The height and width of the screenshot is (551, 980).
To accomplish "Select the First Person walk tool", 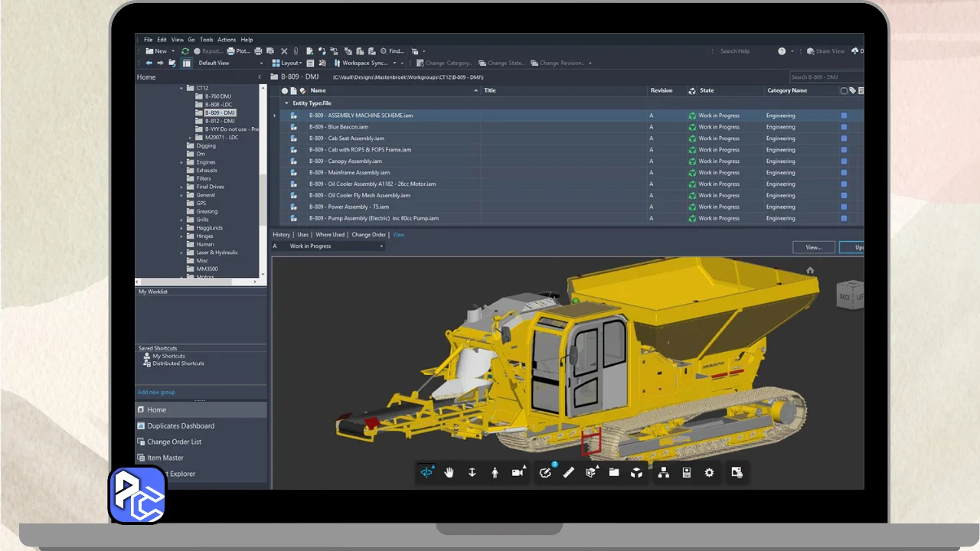I will (x=495, y=473).
